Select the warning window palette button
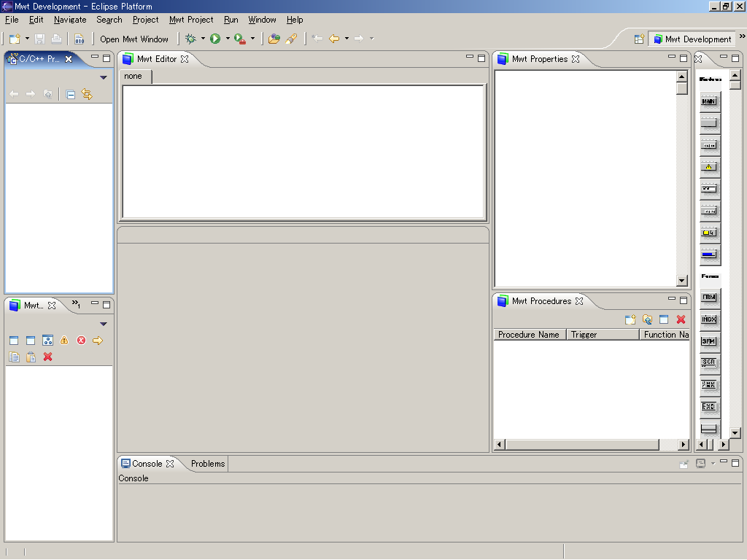The height and width of the screenshot is (560, 747). pyautogui.click(x=709, y=167)
